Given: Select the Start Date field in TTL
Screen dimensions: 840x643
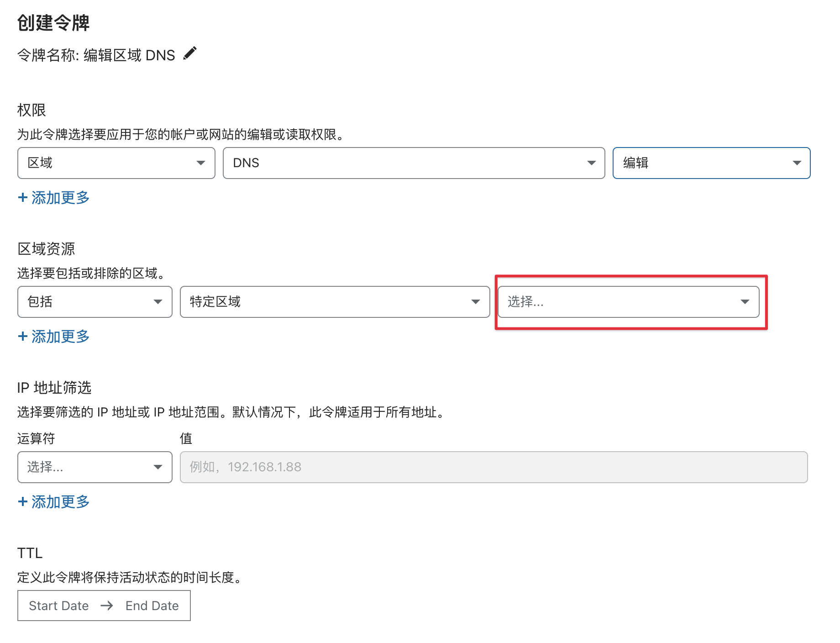Looking at the screenshot, I should pos(59,606).
